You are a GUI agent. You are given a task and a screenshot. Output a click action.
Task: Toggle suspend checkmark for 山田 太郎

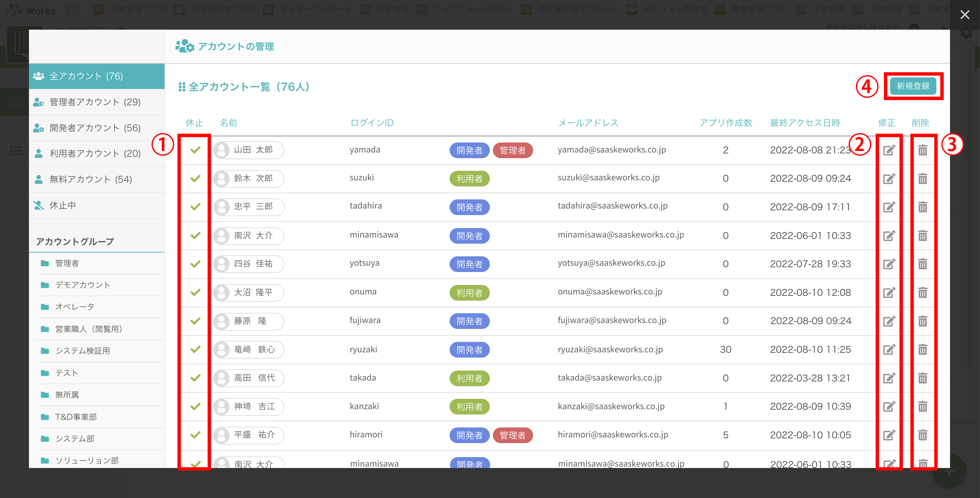(195, 150)
